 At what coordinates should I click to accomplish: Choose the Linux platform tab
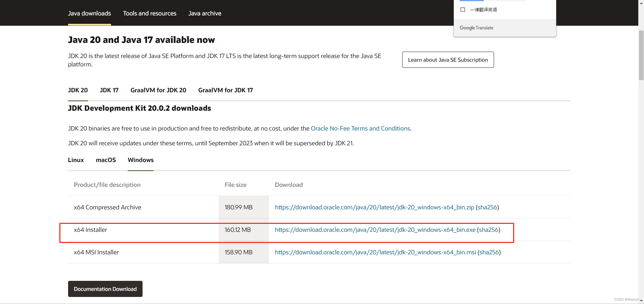coord(76,160)
